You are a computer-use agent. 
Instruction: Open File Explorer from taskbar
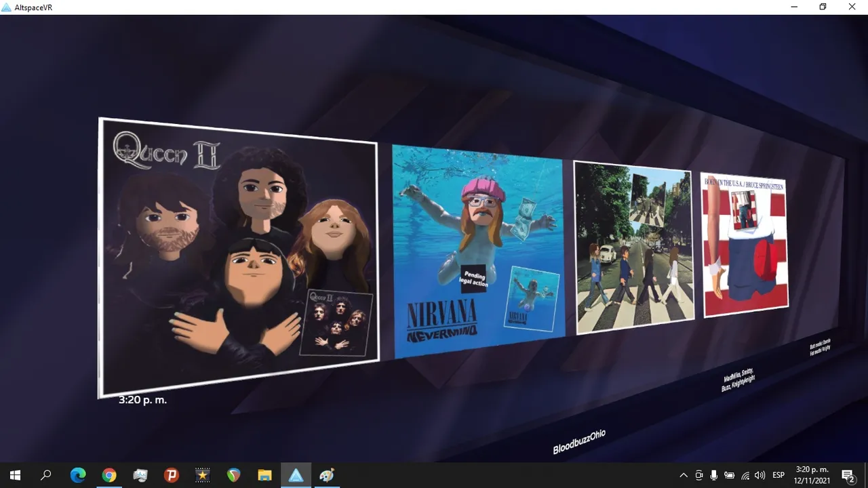(x=265, y=475)
